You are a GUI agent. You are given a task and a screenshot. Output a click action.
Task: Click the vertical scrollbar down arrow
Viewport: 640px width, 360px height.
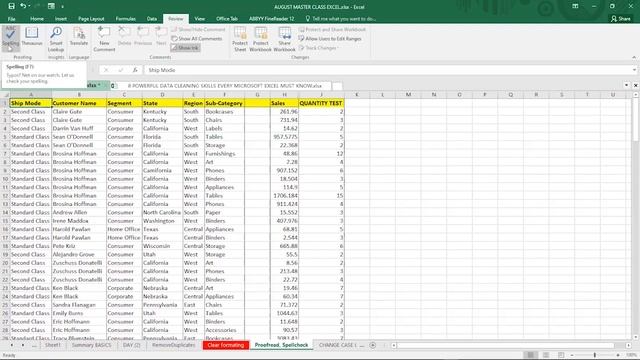pos(636,337)
